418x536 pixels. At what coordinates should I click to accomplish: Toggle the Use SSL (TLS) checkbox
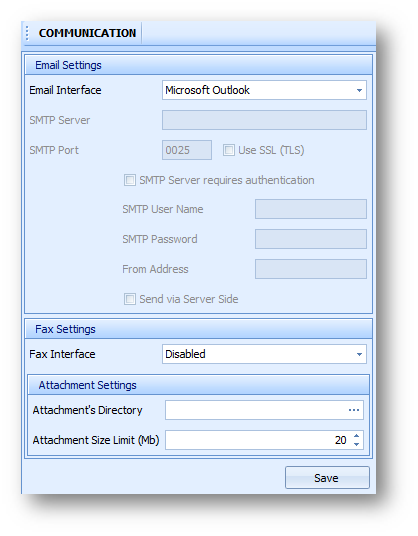(x=229, y=150)
